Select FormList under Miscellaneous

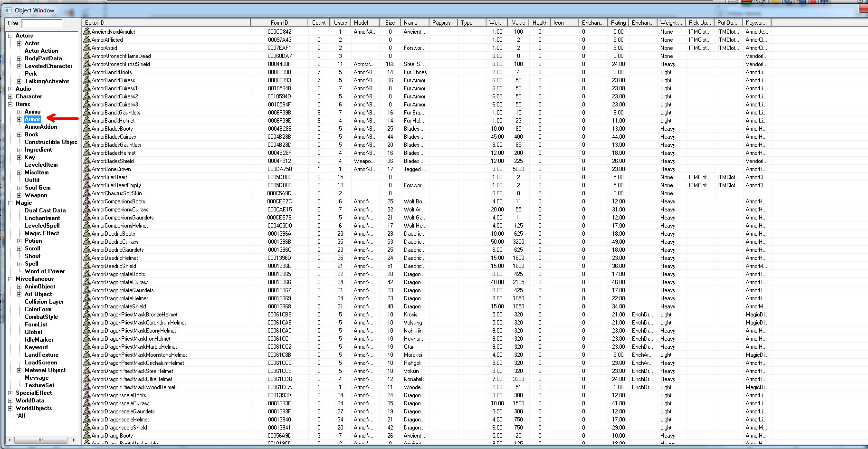click(x=36, y=325)
